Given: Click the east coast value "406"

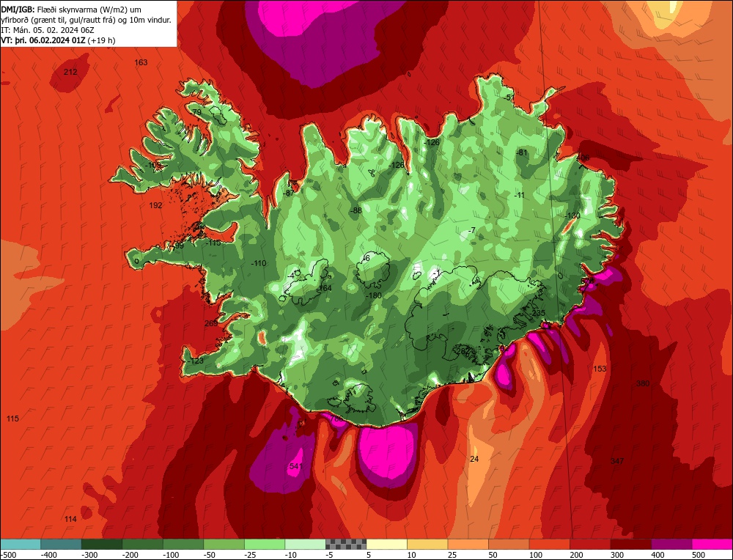Looking at the screenshot, I should pos(583,158).
